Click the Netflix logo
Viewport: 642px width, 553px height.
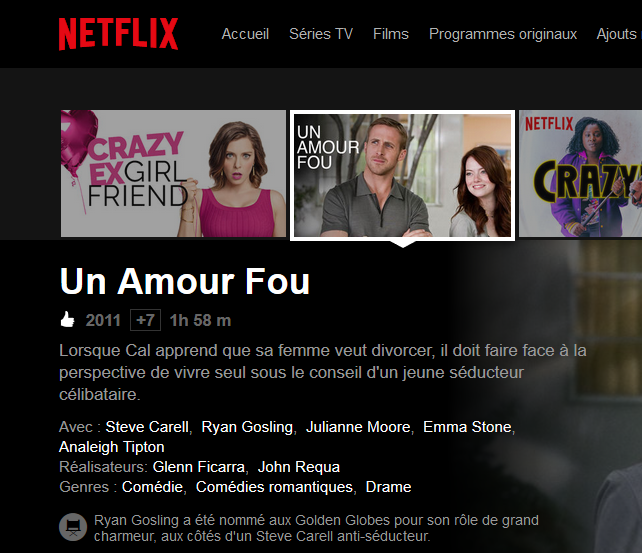click(x=118, y=34)
